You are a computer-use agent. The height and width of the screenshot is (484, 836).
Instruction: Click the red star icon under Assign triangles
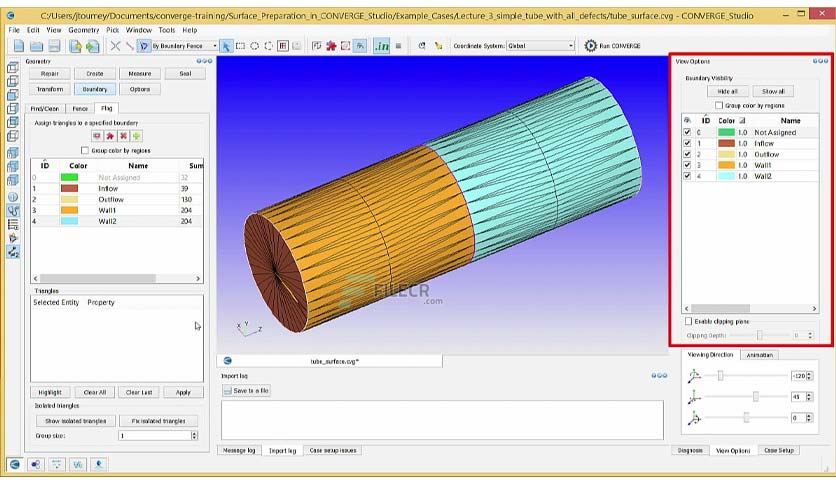(110, 136)
